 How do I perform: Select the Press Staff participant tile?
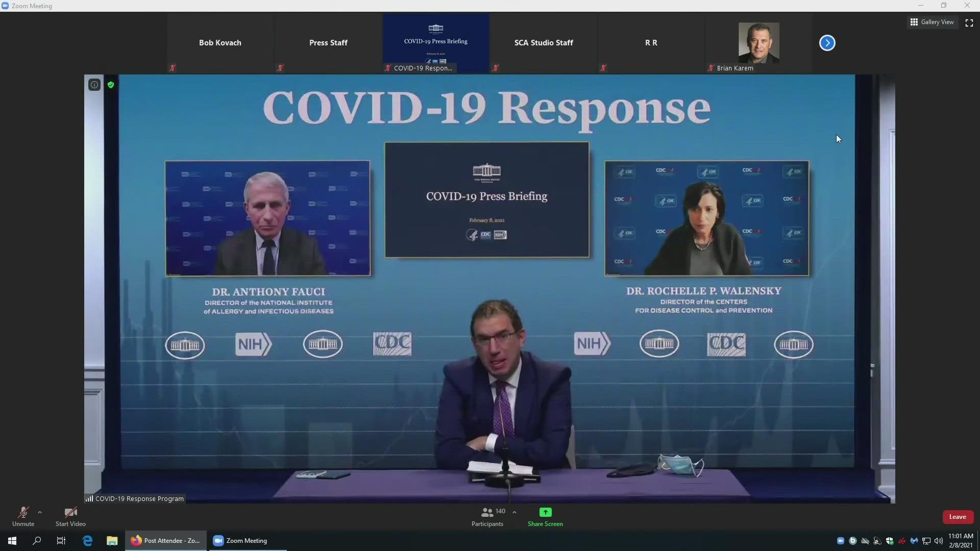(x=328, y=43)
